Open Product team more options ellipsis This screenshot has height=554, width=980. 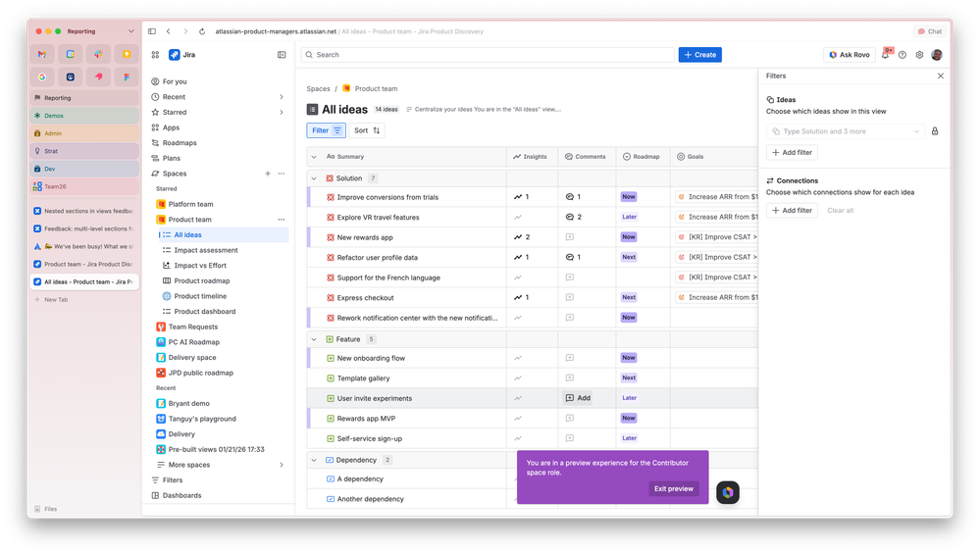pos(282,220)
